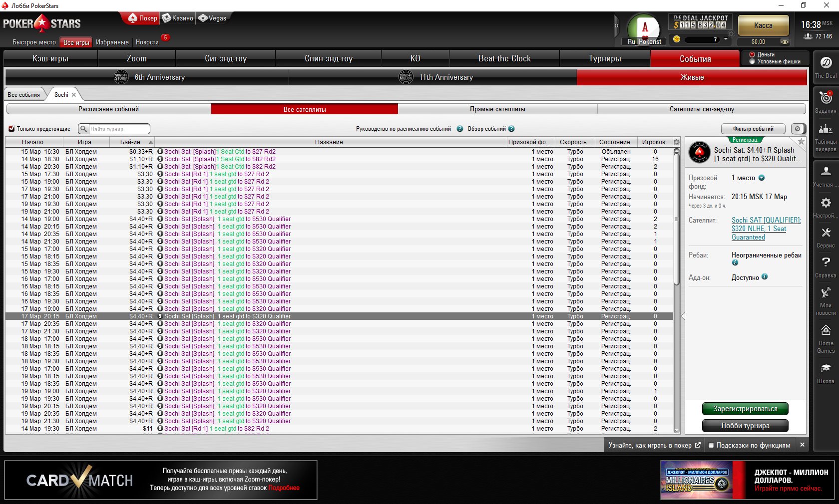Open Настрой settings gear icon
839x504 pixels.
click(x=826, y=207)
